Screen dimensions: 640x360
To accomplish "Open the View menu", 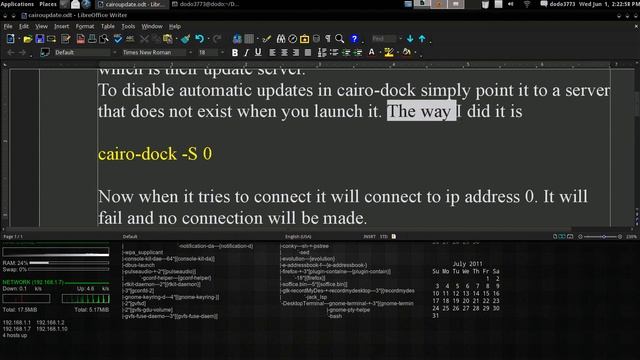I will click(x=41, y=26).
